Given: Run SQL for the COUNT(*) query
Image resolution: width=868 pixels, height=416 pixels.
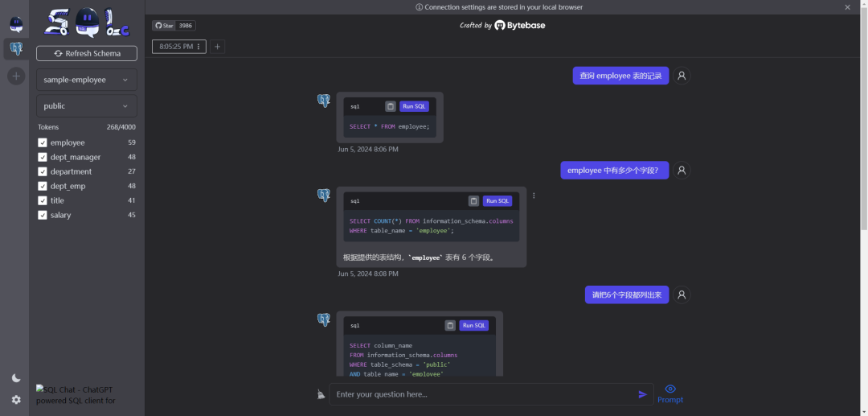Looking at the screenshot, I should [497, 201].
